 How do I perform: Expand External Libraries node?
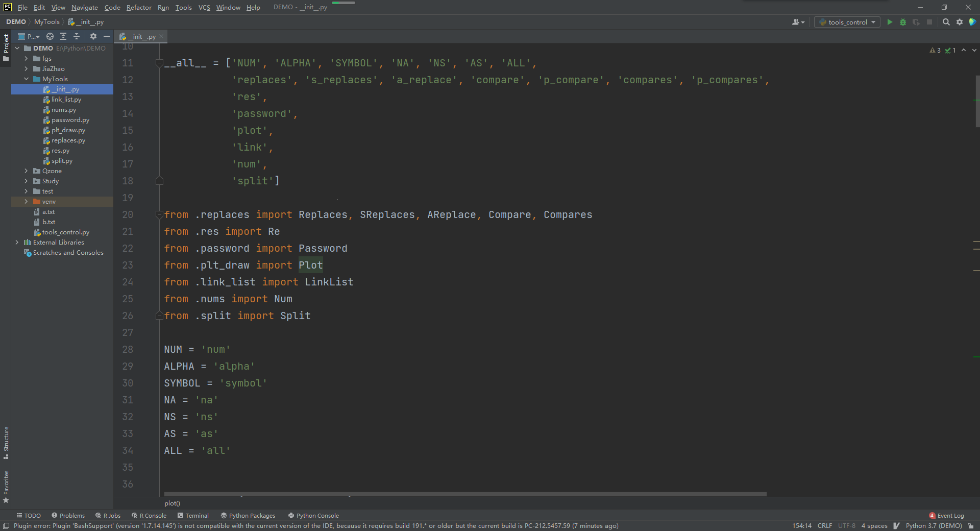click(x=17, y=243)
